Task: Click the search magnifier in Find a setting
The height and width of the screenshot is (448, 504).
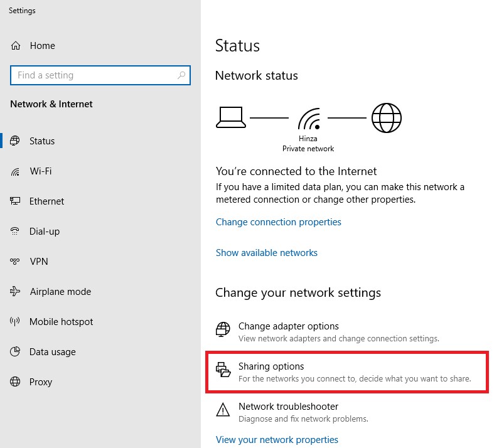Action: pyautogui.click(x=183, y=75)
